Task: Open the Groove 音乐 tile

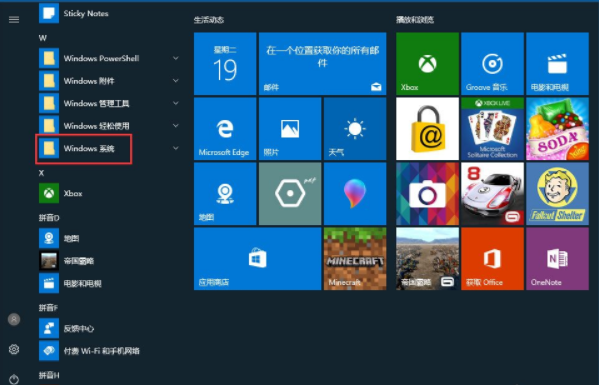Action: click(492, 64)
